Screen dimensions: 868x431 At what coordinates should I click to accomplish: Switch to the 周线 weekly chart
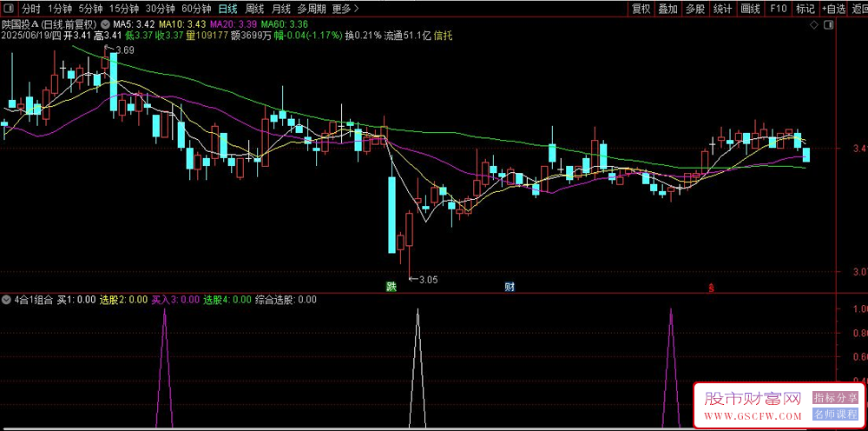(x=254, y=9)
